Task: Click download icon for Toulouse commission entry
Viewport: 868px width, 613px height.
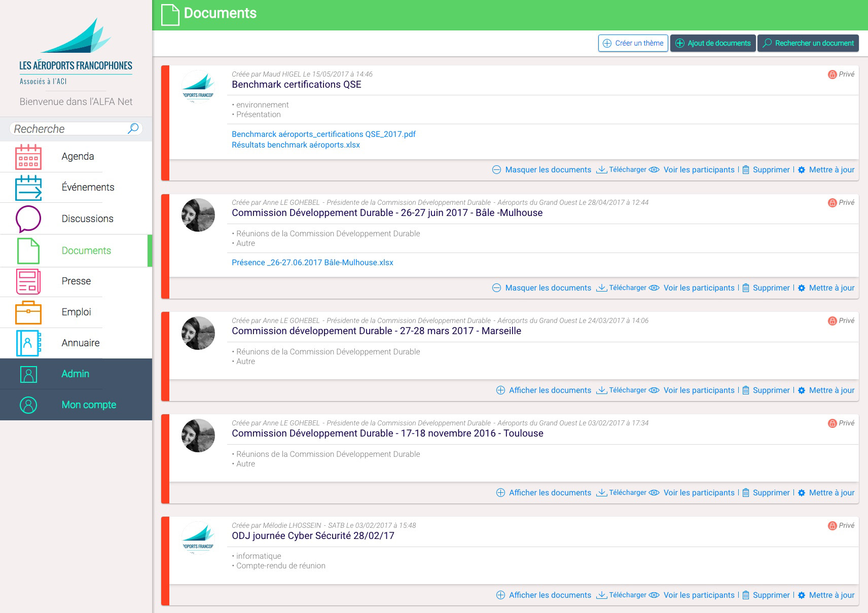Action: 601,493
